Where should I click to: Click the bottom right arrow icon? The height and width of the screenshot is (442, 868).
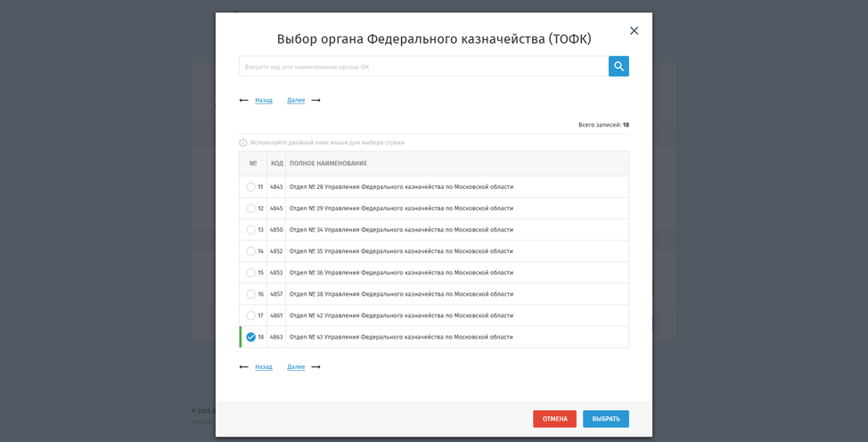click(315, 367)
